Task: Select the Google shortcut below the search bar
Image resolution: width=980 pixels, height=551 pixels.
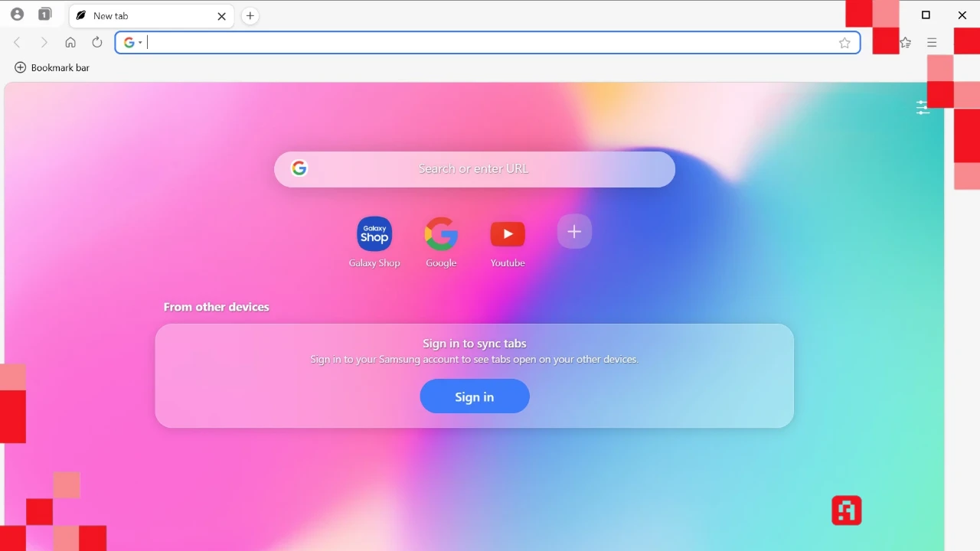Action: pos(441,233)
